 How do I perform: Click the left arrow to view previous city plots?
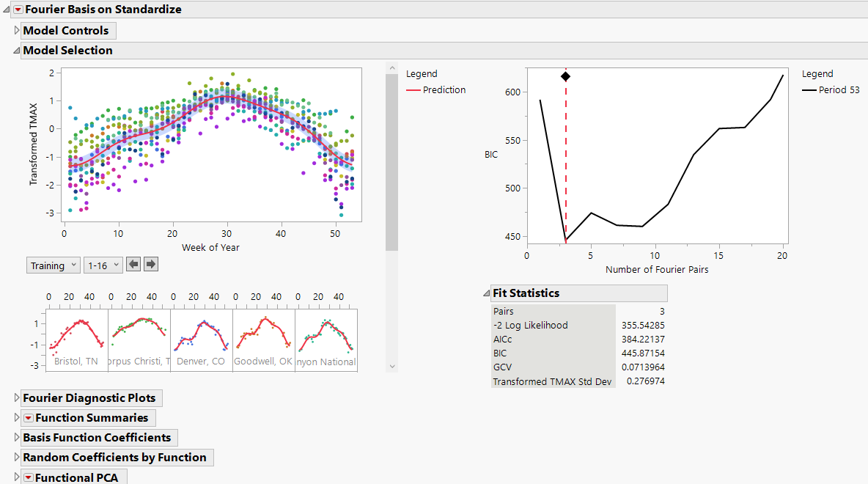click(133, 264)
